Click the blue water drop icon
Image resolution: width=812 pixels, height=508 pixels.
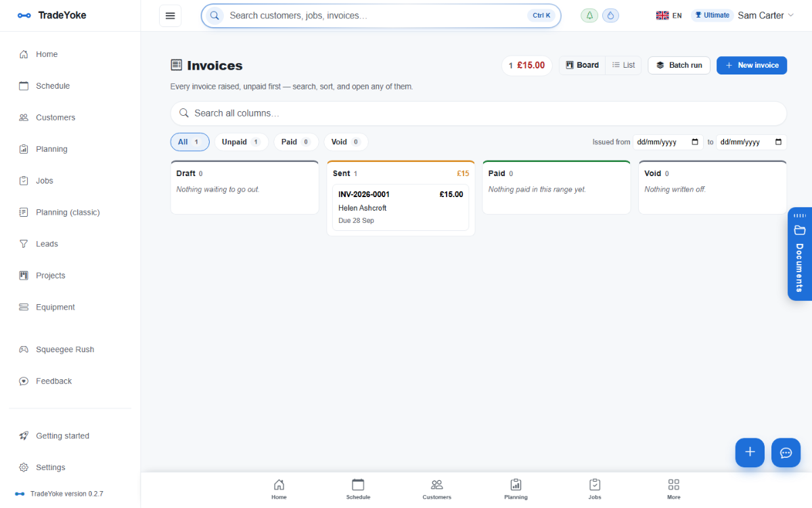(x=610, y=16)
